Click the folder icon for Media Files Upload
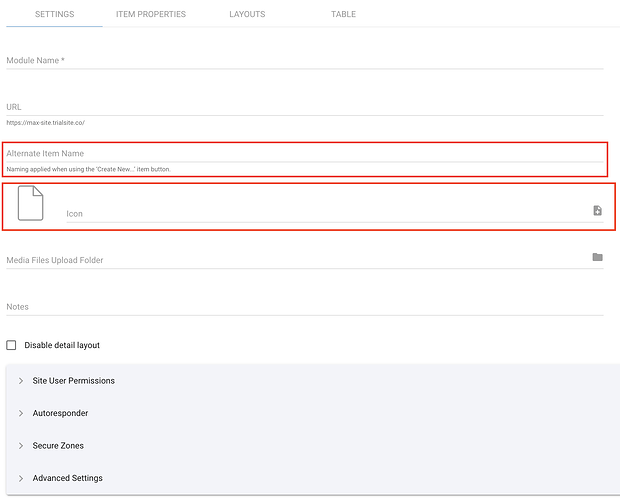620x500 pixels. pyautogui.click(x=597, y=257)
